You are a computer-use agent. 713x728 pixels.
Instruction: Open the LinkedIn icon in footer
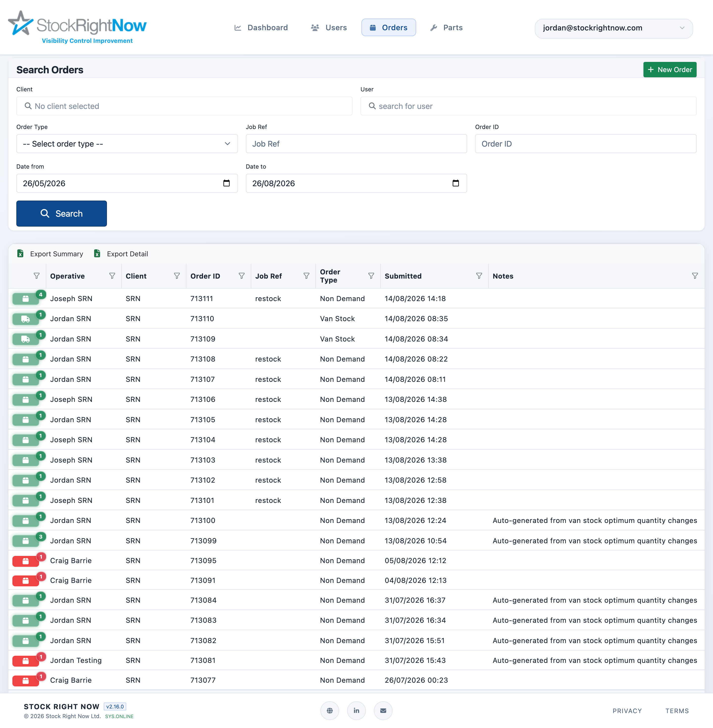[356, 711]
